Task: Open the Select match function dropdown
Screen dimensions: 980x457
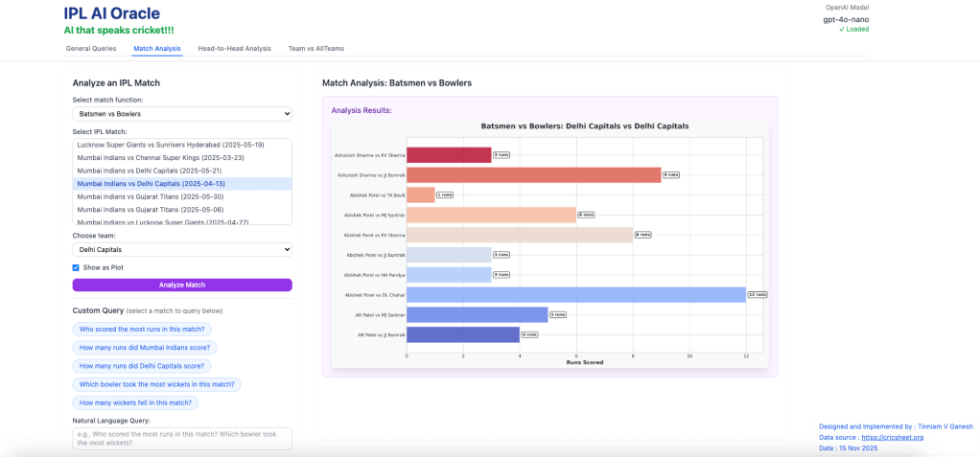Action: click(182, 114)
